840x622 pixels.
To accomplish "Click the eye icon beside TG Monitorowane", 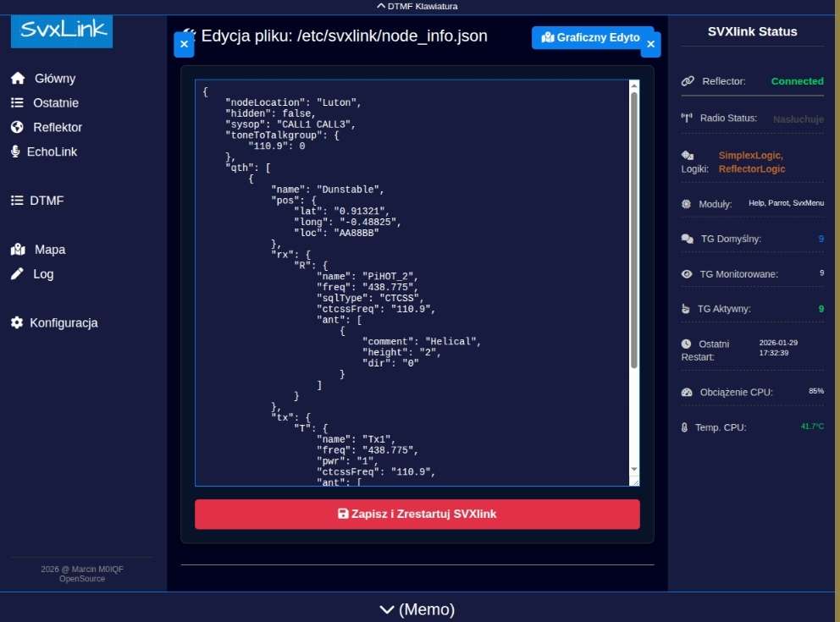I will (687, 274).
